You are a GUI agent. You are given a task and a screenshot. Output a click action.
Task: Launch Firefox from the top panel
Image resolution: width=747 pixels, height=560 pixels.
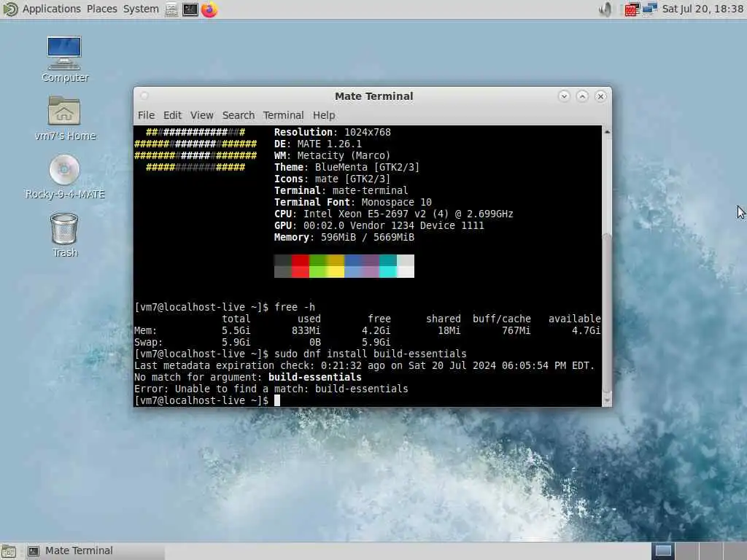[x=209, y=9]
